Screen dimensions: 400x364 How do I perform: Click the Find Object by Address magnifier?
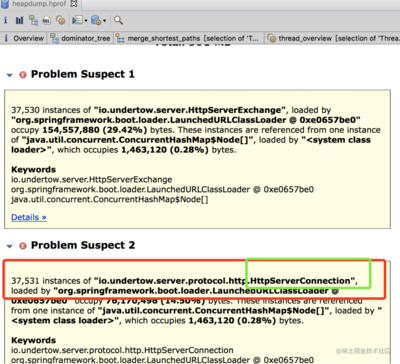pyautogui.click(x=118, y=20)
